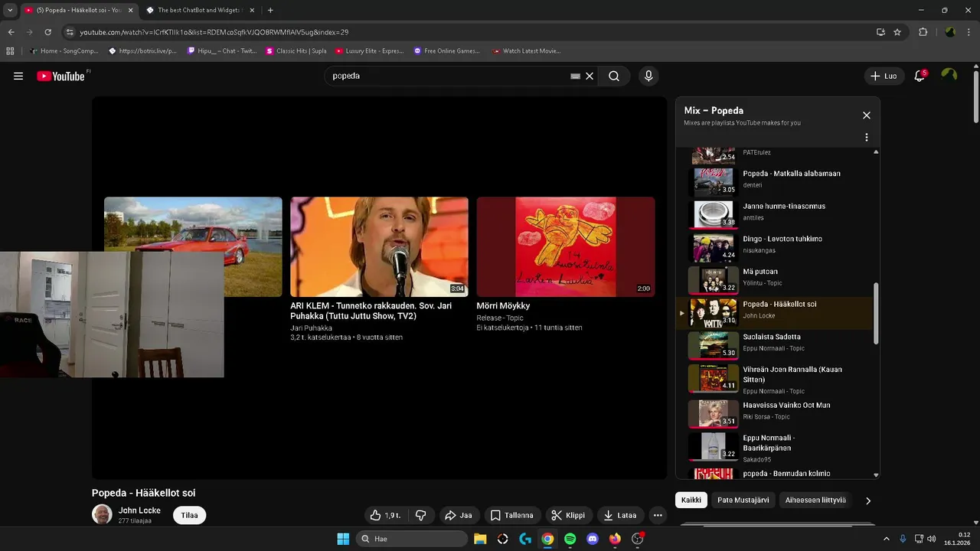
Task: Play 'Suolaista Sadetta' from the mix
Action: pyautogui.click(x=776, y=345)
